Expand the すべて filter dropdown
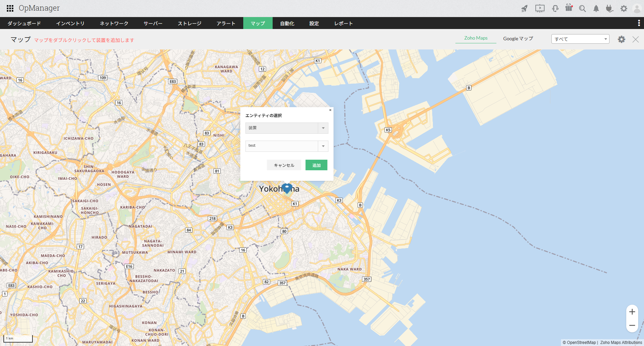This screenshot has height=346, width=644. tap(580, 39)
